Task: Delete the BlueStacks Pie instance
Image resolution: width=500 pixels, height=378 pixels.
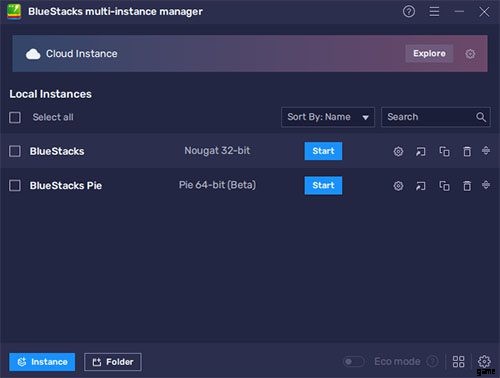Action: coord(467,186)
